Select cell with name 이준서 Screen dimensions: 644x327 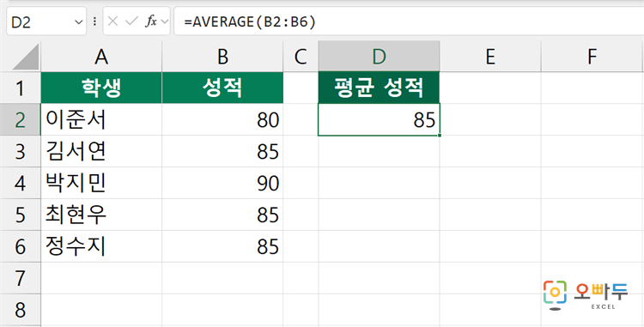click(x=101, y=119)
